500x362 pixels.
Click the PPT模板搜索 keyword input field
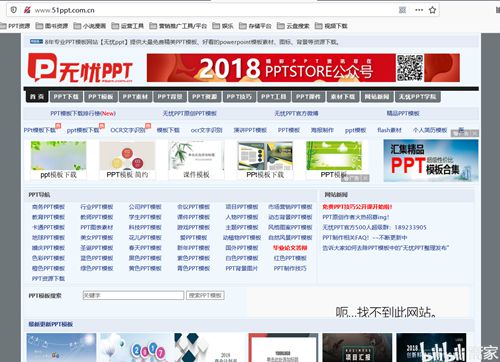(133, 295)
